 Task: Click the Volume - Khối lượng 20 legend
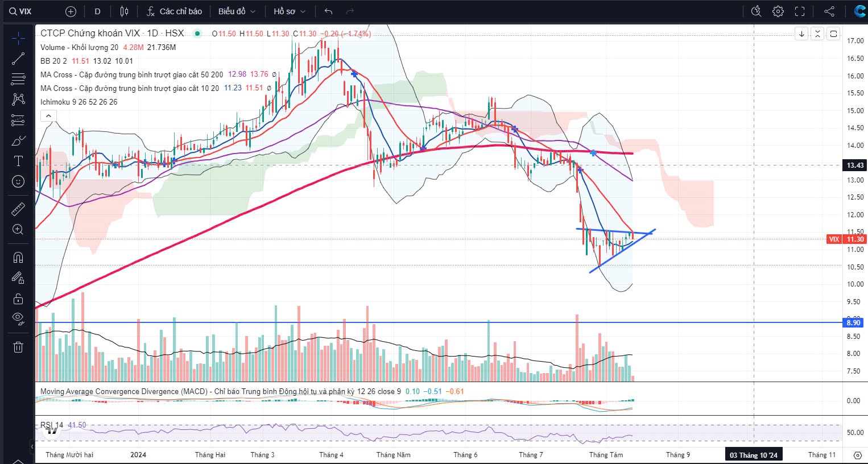tap(79, 47)
